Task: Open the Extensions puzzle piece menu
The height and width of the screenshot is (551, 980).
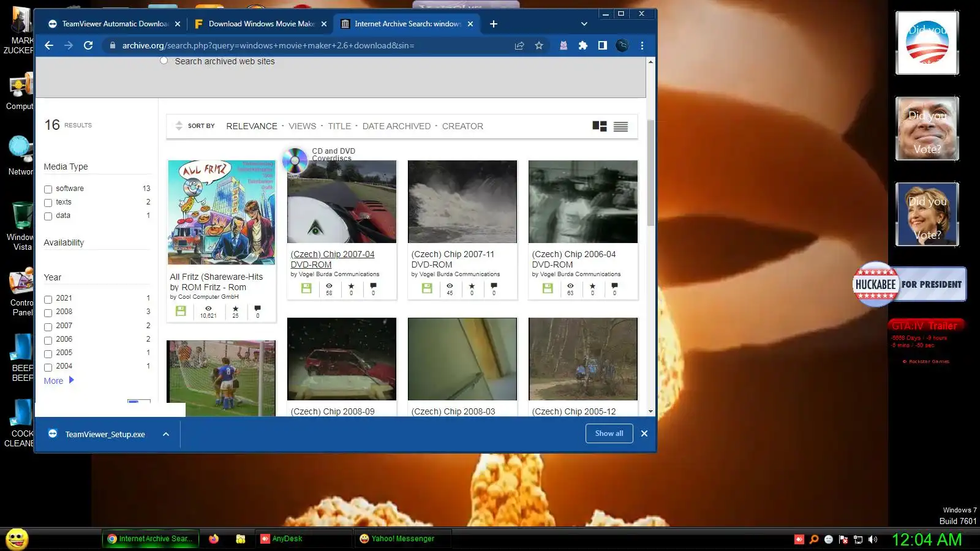Action: 583,45
